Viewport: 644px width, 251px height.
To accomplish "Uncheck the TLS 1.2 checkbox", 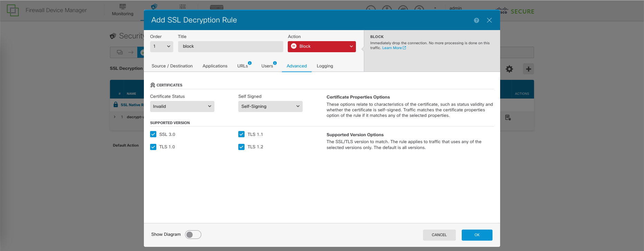I will point(241,147).
